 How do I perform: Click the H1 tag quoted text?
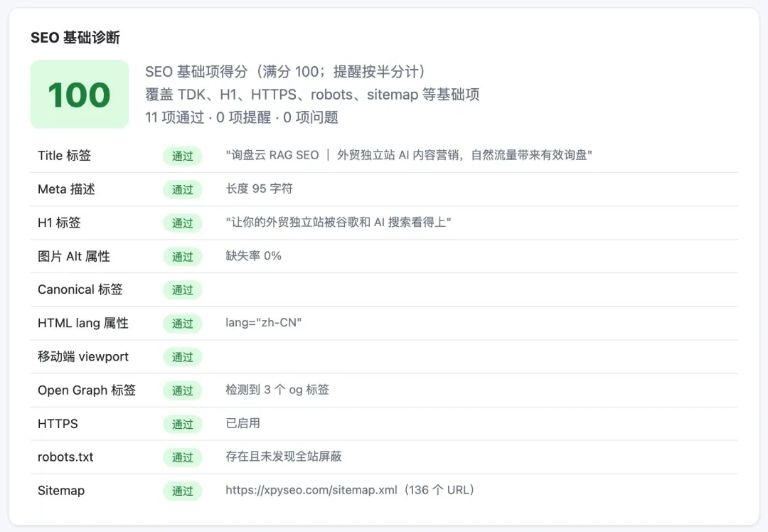coord(338,223)
